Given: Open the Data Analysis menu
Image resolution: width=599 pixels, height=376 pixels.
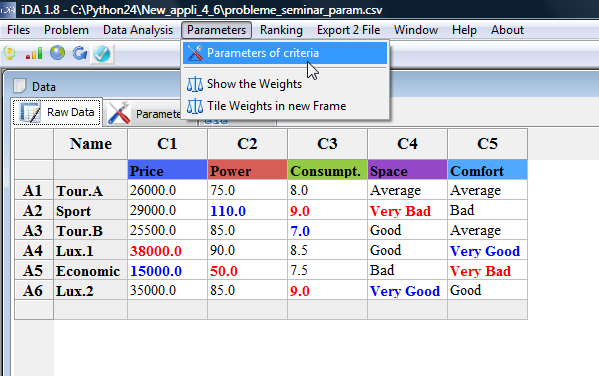Looking at the screenshot, I should click(138, 30).
